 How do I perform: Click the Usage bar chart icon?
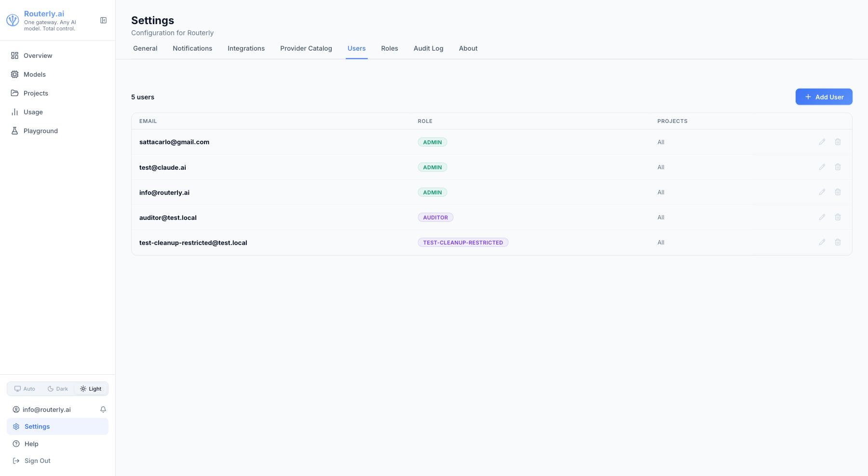tap(15, 112)
